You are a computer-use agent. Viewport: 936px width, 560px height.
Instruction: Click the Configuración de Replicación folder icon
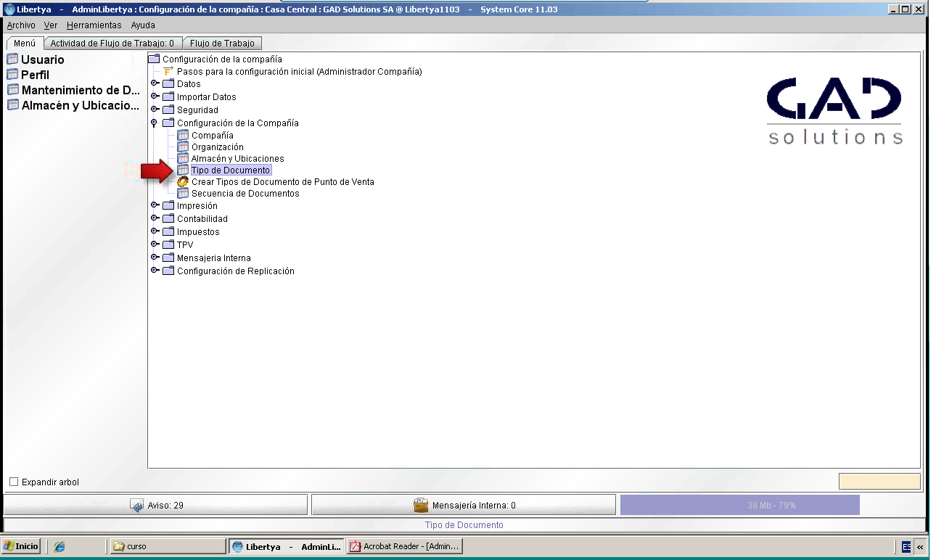click(x=168, y=271)
